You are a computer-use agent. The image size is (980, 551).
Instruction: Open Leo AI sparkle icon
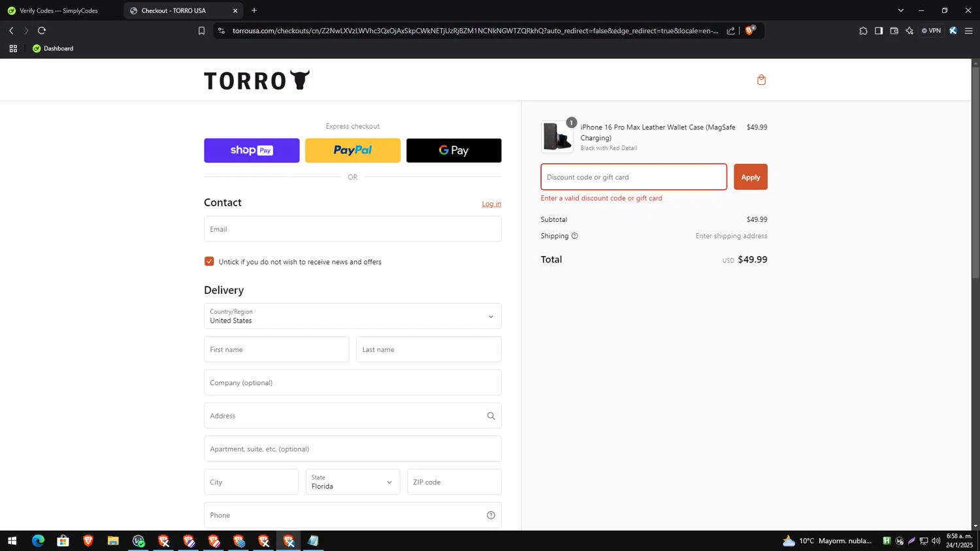[x=909, y=31]
